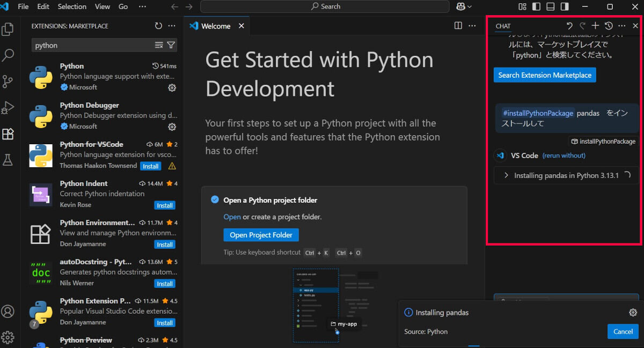Expand the Installing pandas in Python 3.13.1 row

pos(567,175)
